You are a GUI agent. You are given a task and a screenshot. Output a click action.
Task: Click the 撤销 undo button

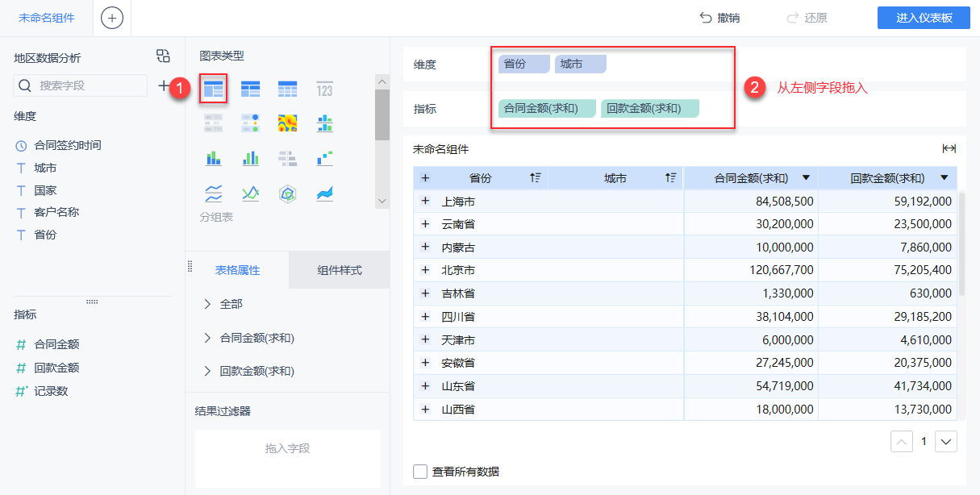click(x=719, y=18)
